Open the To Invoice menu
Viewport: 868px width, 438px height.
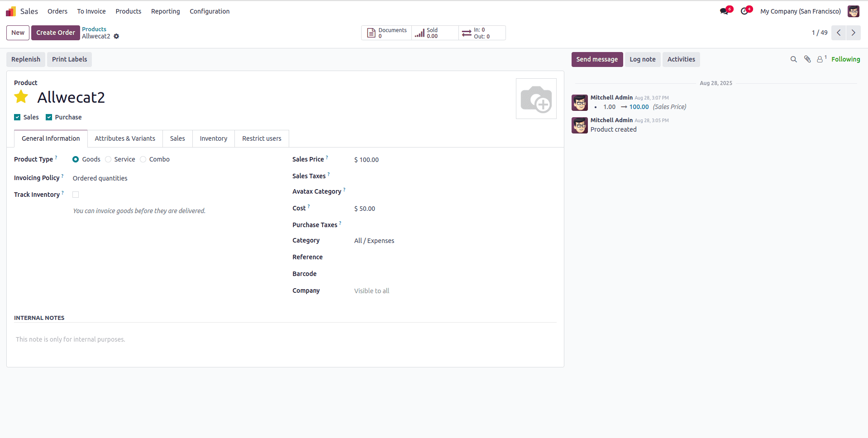coord(91,11)
